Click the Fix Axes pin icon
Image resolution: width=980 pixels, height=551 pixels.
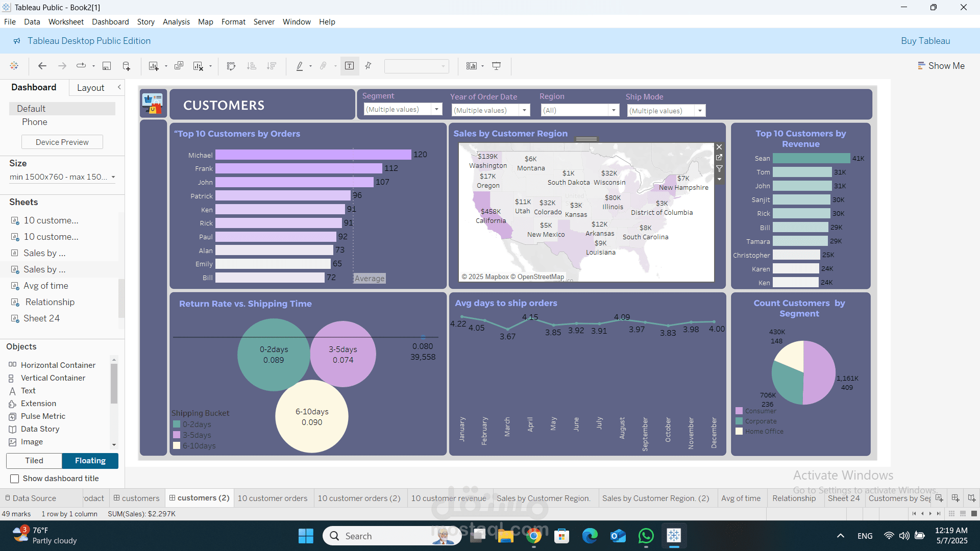tap(368, 66)
